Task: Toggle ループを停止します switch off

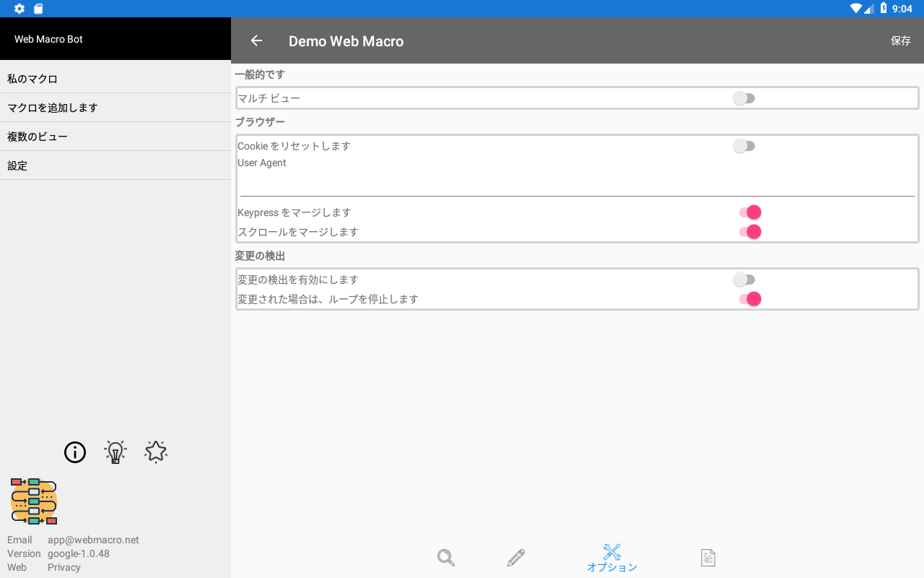Action: click(x=750, y=299)
